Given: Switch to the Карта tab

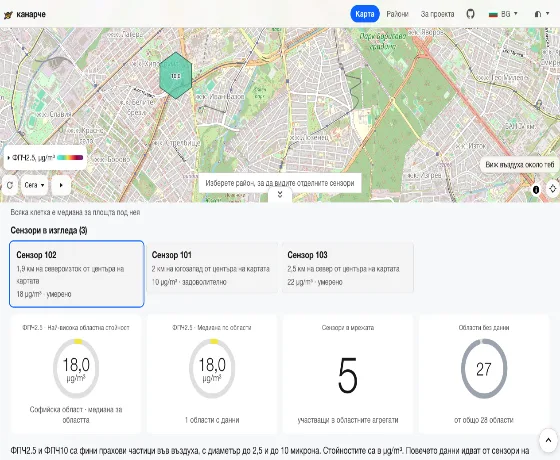Looking at the screenshot, I should 365,14.
